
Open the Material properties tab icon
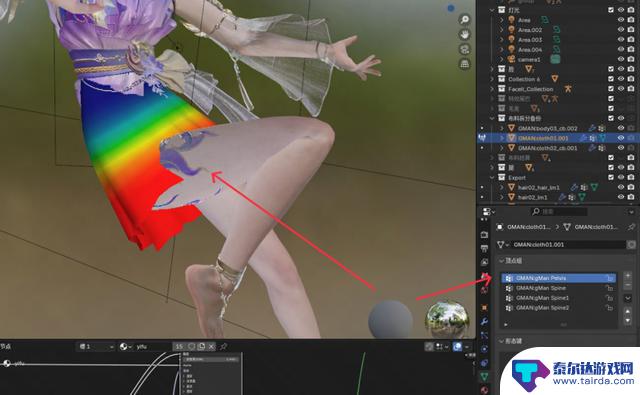[x=484, y=391]
